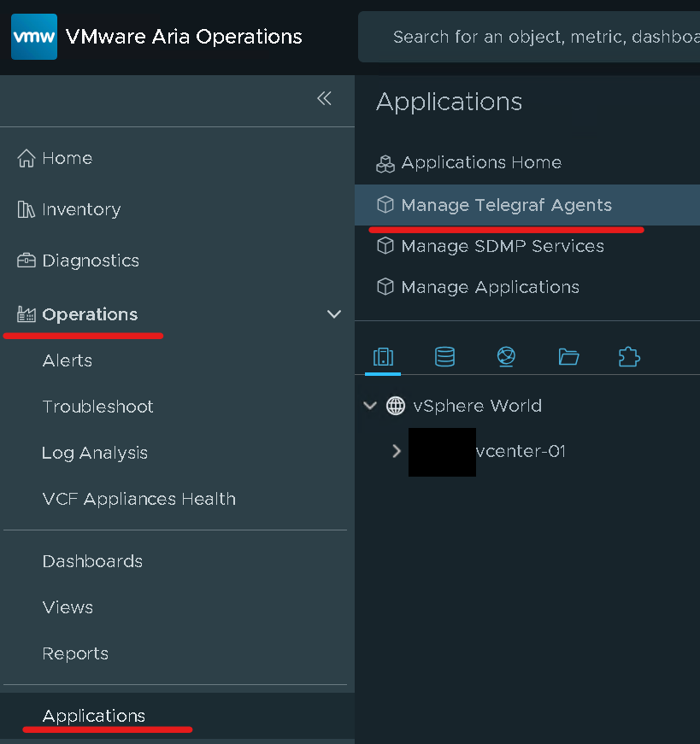Click the cube icon beside Manage SDMP Services
Screen dimensions: 700x744
click(x=385, y=246)
